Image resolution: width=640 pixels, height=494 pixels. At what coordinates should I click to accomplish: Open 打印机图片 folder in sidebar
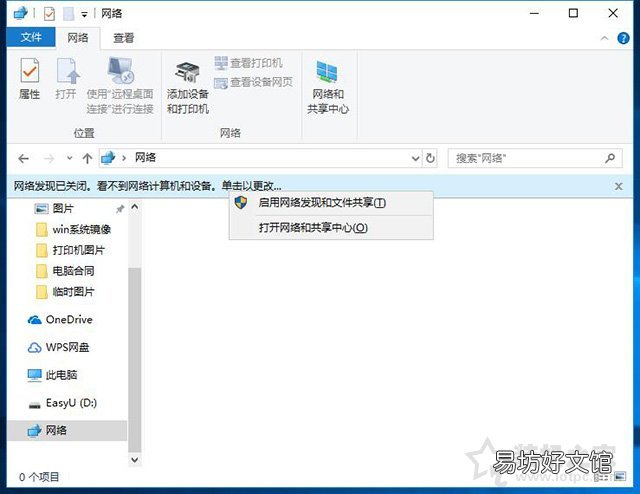coord(70,250)
